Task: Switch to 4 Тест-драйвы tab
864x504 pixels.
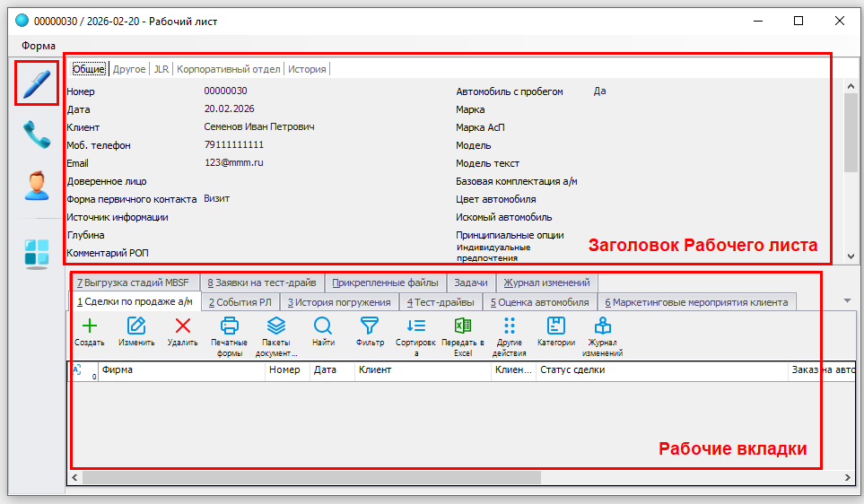Action: click(x=441, y=302)
